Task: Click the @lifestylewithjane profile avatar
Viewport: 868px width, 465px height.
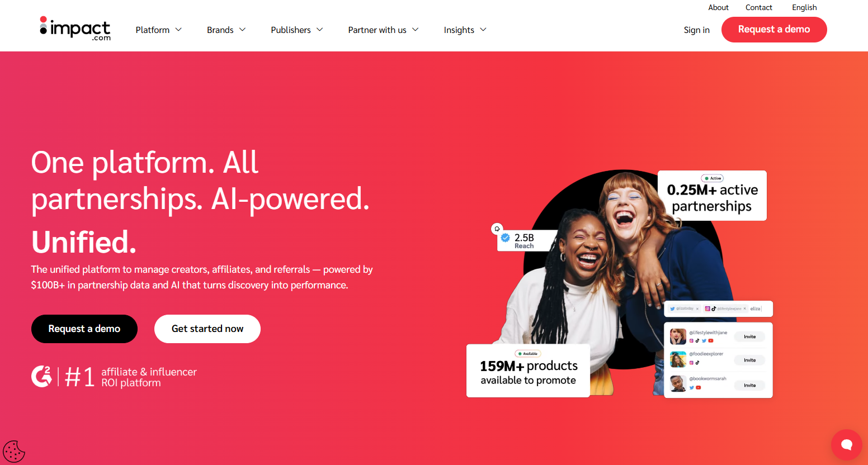Action: coord(678,336)
